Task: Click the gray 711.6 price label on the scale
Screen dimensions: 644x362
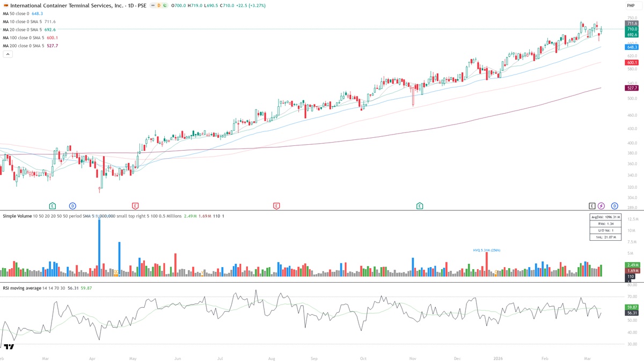Action: (x=632, y=24)
